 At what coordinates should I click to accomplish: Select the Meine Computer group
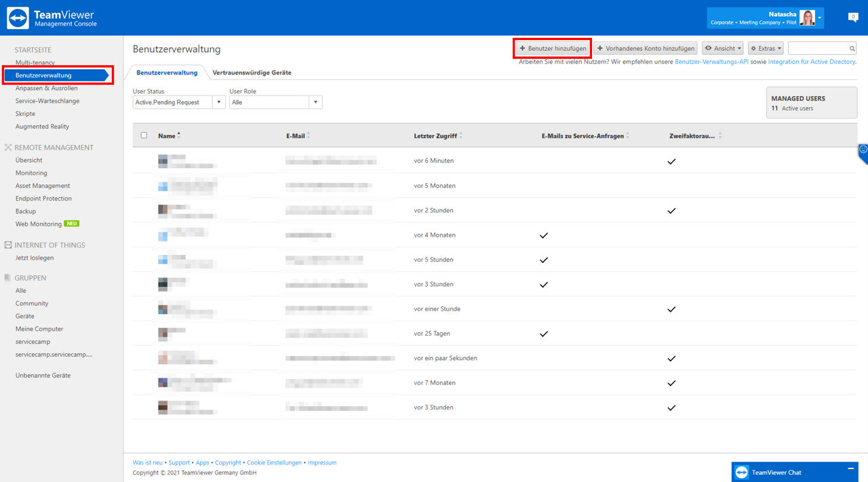pos(39,329)
